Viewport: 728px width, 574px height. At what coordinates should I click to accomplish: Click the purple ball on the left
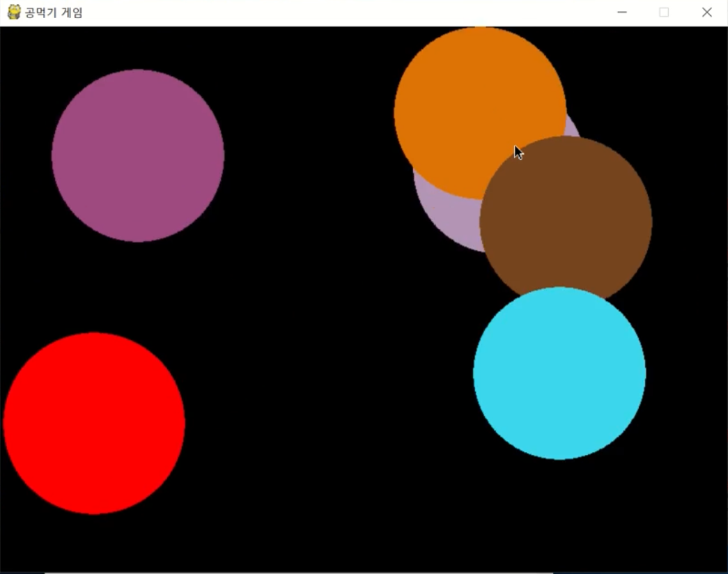(x=137, y=155)
